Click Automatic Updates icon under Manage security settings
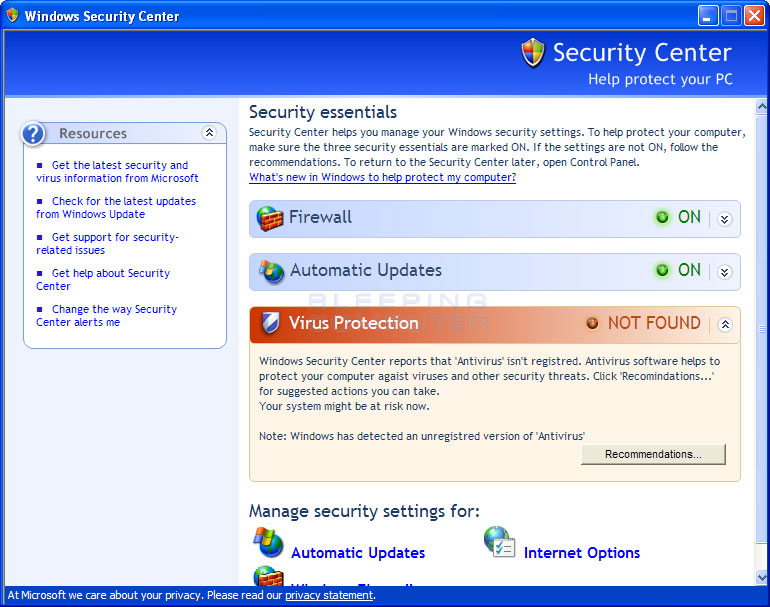770x607 pixels. point(268,542)
